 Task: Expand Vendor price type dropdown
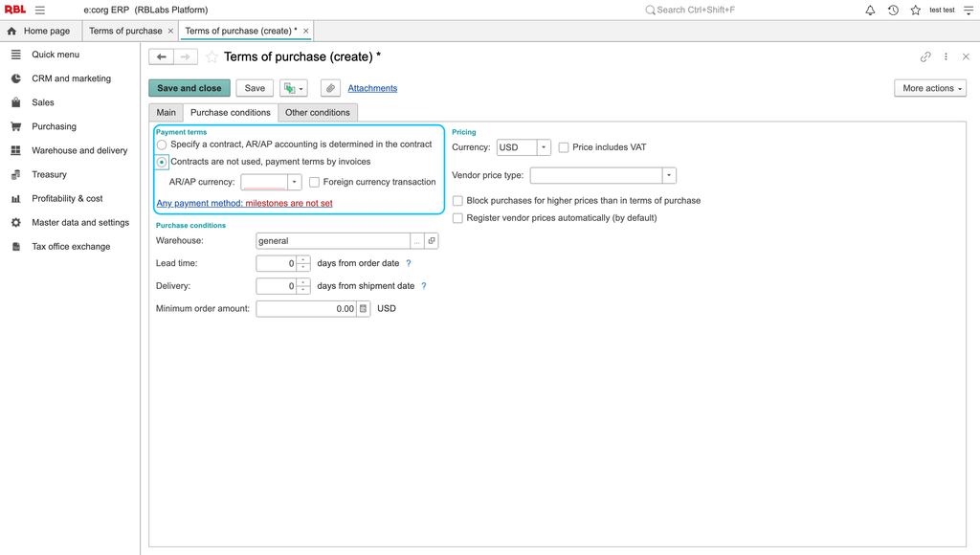point(669,176)
